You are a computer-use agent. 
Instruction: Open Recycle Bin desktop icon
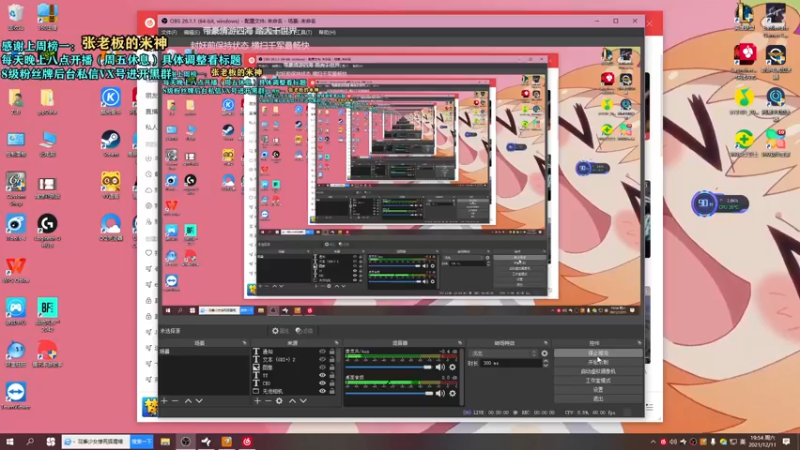(16, 17)
